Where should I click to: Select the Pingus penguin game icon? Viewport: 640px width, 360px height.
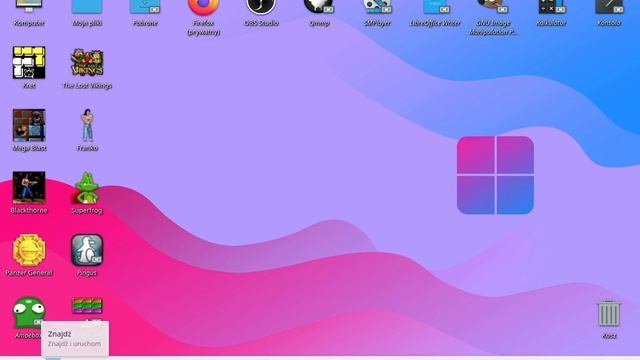pos(87,250)
